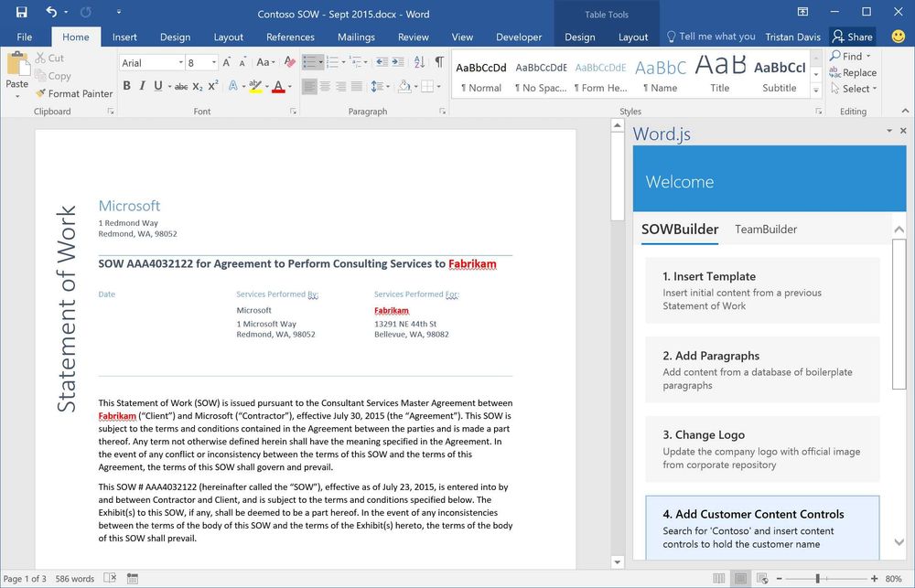915x588 pixels.
Task: Close the Word.js task pane
Action: coord(903,131)
